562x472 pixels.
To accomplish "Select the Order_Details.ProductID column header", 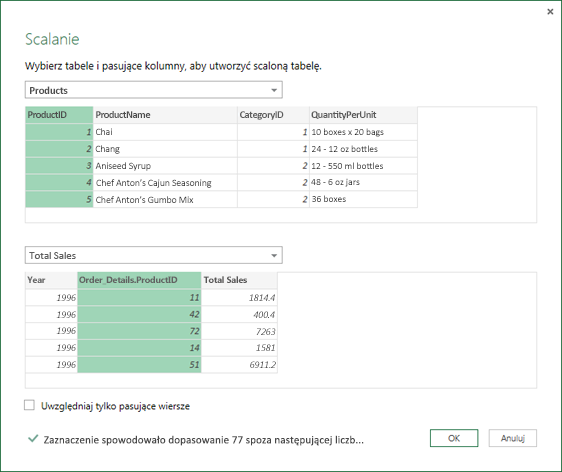I will (139, 280).
